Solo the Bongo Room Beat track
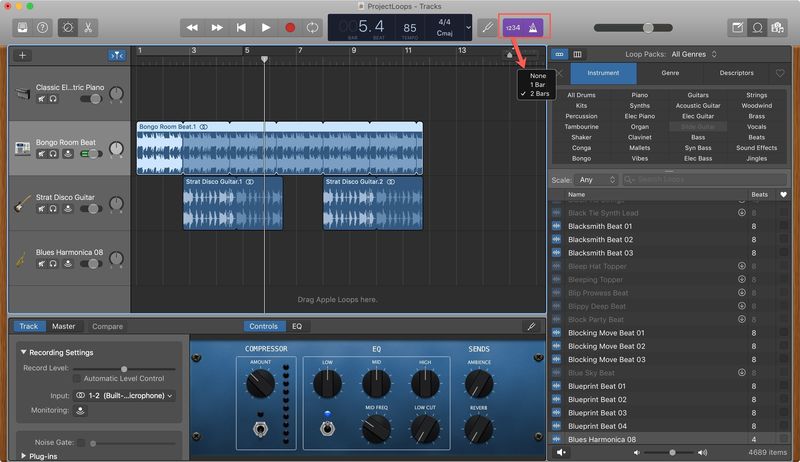Image resolution: width=800 pixels, height=462 pixels. 53,154
